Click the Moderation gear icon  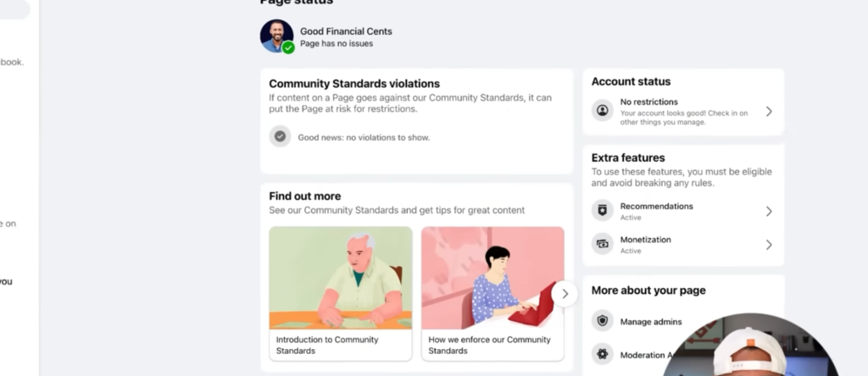pos(602,354)
